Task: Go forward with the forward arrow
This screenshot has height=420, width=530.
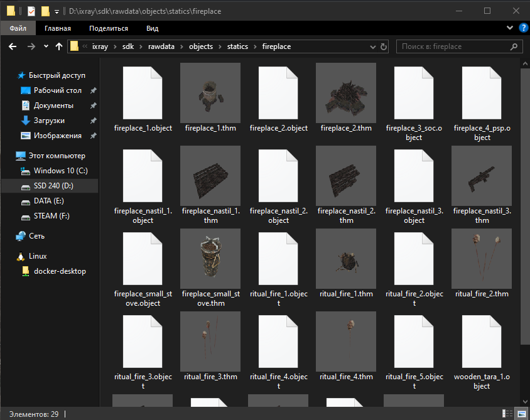Action: [x=31, y=46]
